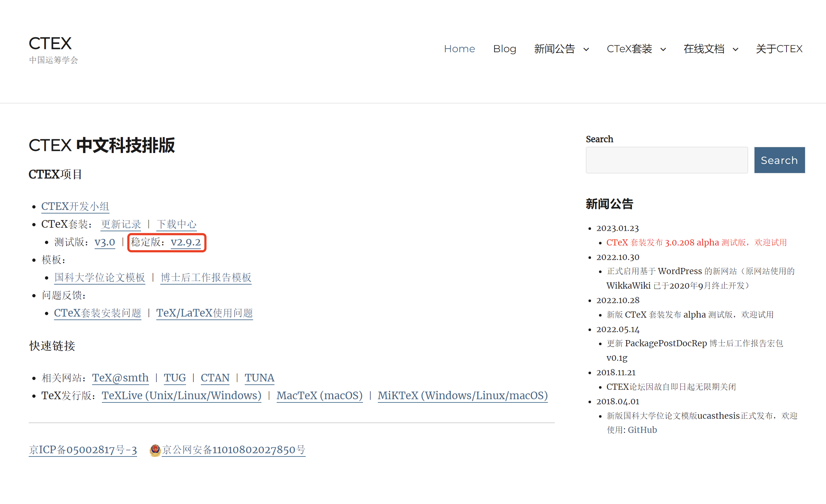Open the 京ICP备05002817号-3 filing link
This screenshot has width=826, height=504.
pyautogui.click(x=83, y=450)
